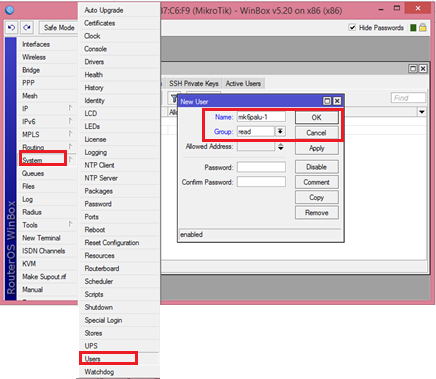Select Clock in System submenu
Screen dimensions: 436x379
point(118,36)
